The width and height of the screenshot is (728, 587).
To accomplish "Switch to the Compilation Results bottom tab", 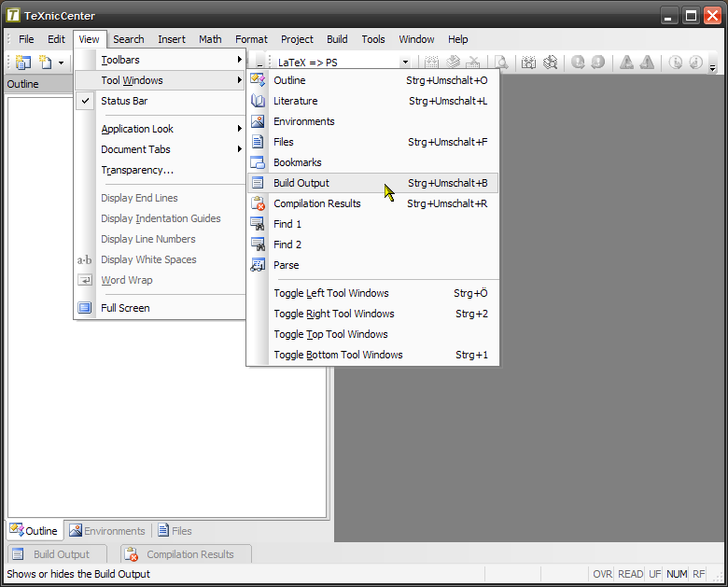I will coord(186,554).
